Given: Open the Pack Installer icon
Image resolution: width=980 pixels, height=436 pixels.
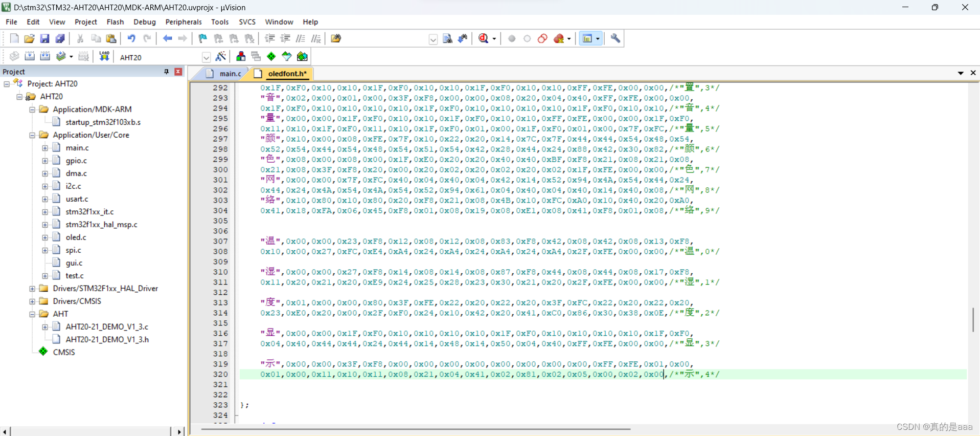Looking at the screenshot, I should 302,56.
